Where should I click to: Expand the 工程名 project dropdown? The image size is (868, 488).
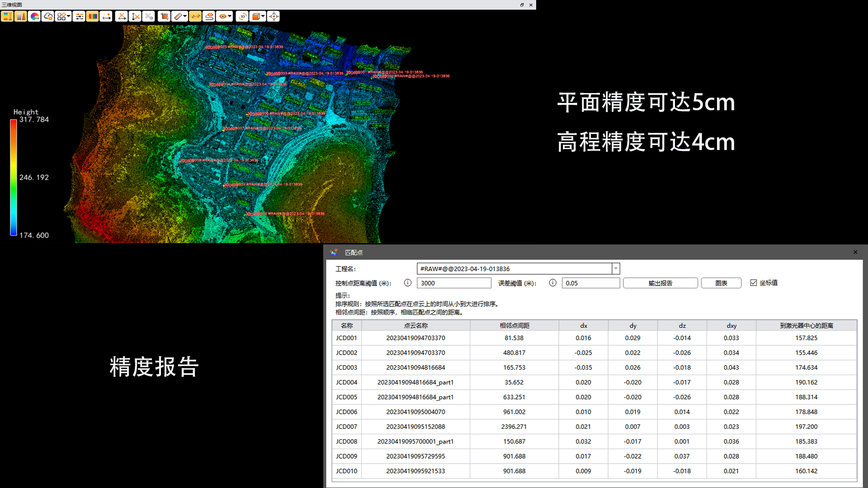(x=615, y=269)
